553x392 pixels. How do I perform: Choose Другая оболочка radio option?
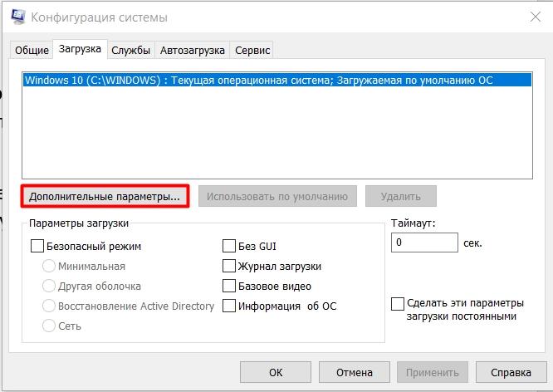point(49,286)
